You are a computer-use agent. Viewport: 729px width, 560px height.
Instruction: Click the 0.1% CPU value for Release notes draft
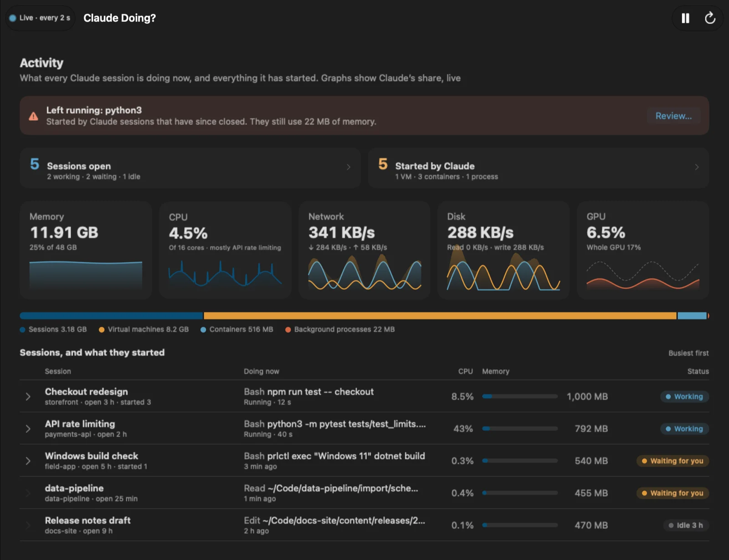(x=462, y=525)
